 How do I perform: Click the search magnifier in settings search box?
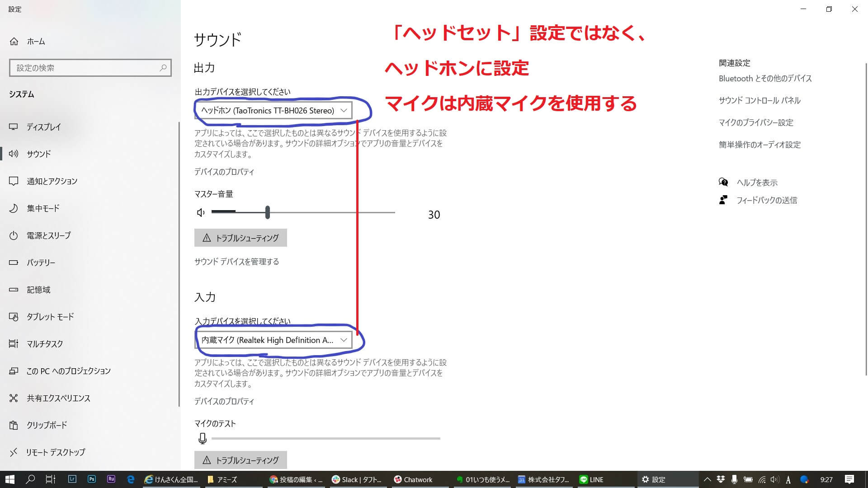[163, 68]
